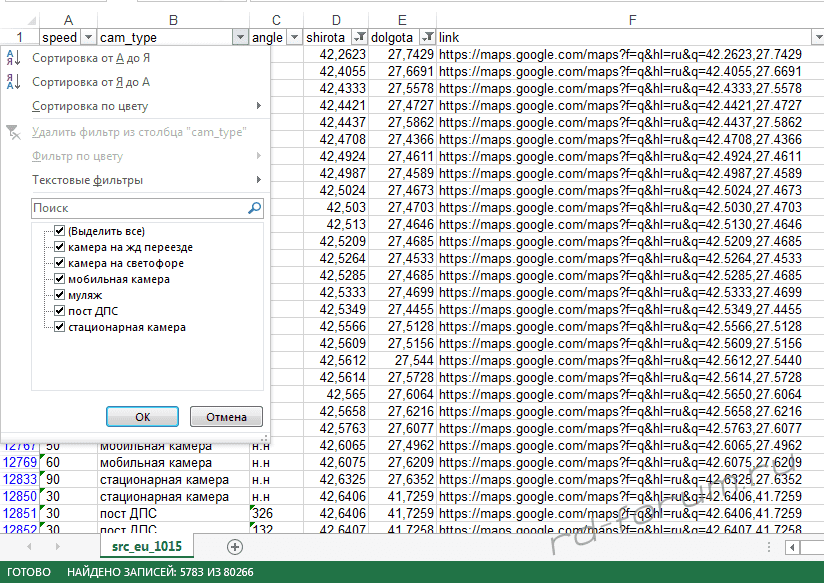This screenshot has height=583, width=824.
Task: Open the cam_type column filter dropdown
Action: click(240, 37)
